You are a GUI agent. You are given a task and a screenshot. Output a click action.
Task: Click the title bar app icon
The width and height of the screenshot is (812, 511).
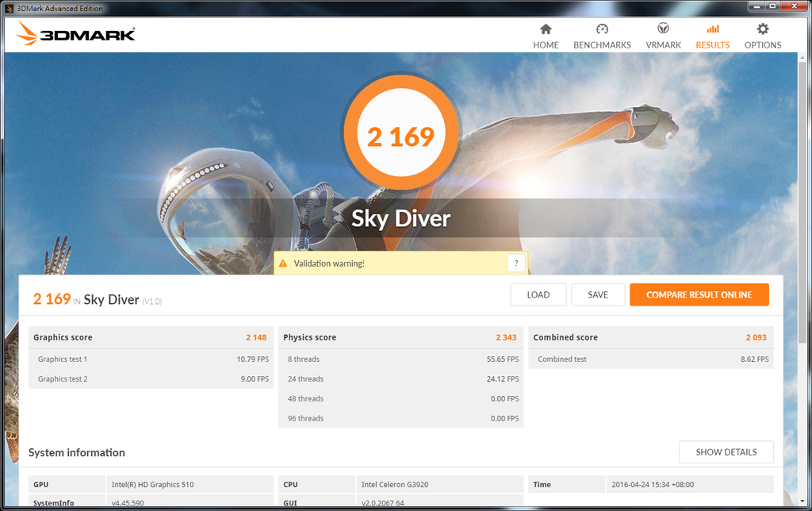pos(9,7)
